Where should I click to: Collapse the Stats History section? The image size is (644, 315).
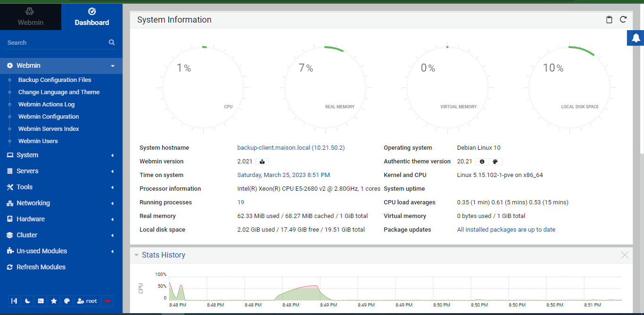coord(137,255)
